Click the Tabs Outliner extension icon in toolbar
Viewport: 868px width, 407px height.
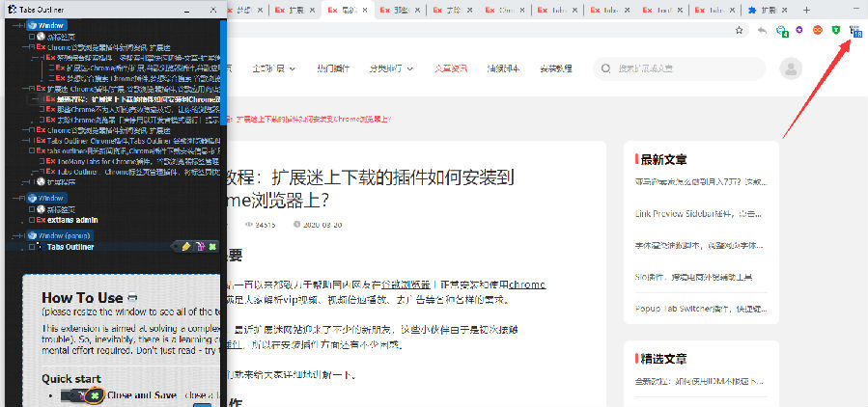click(x=854, y=31)
